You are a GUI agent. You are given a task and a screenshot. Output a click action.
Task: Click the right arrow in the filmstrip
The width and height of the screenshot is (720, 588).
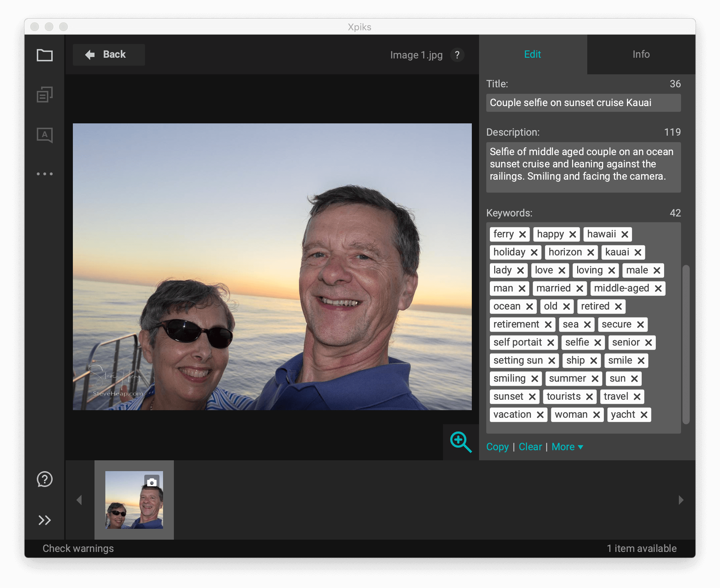click(x=680, y=500)
